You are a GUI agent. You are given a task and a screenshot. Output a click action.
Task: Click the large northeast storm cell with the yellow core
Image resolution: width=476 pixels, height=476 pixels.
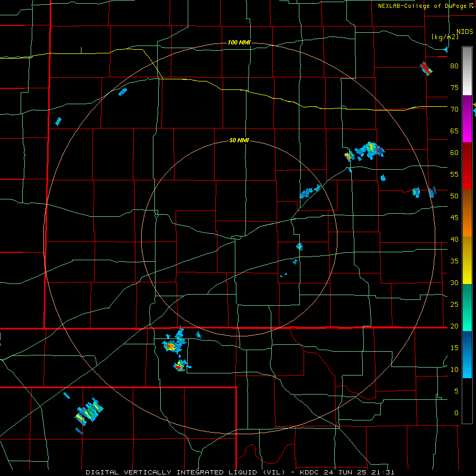(x=370, y=150)
